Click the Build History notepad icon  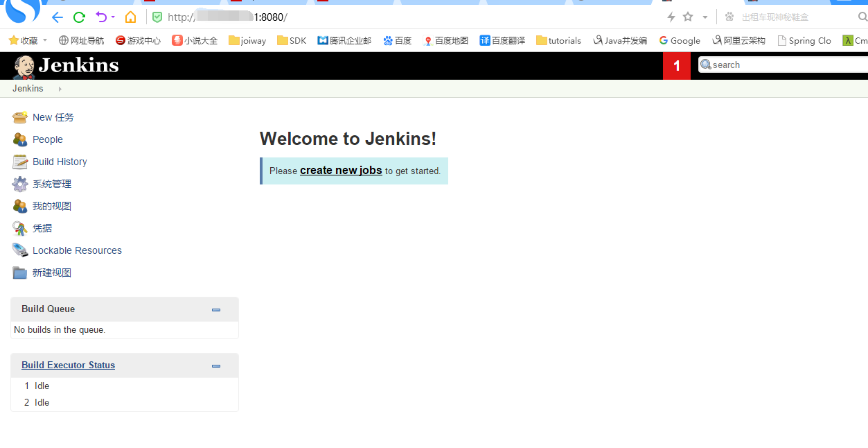20,162
